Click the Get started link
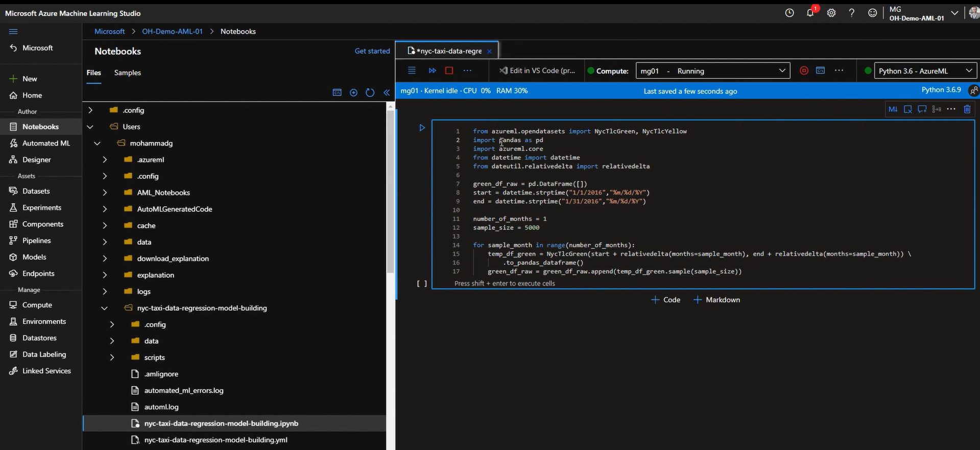This screenshot has height=450, width=980. [x=372, y=51]
